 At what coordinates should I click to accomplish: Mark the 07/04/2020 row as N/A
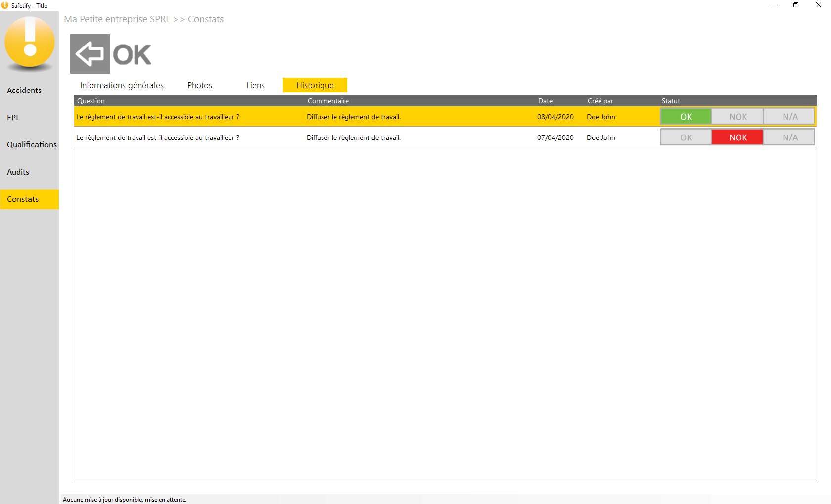coord(789,137)
